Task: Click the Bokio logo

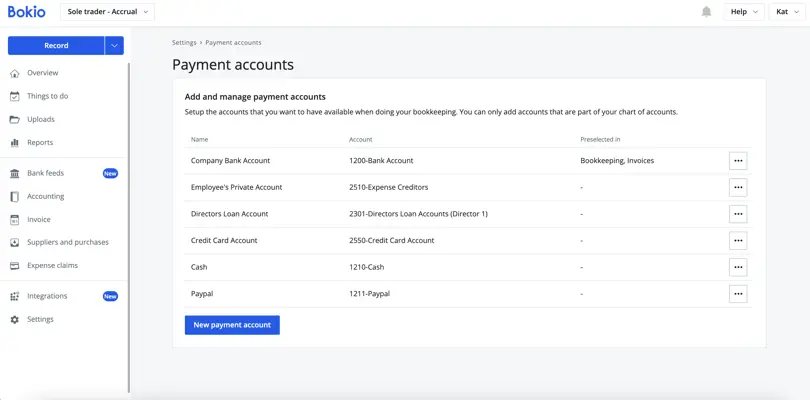Action: coord(26,11)
